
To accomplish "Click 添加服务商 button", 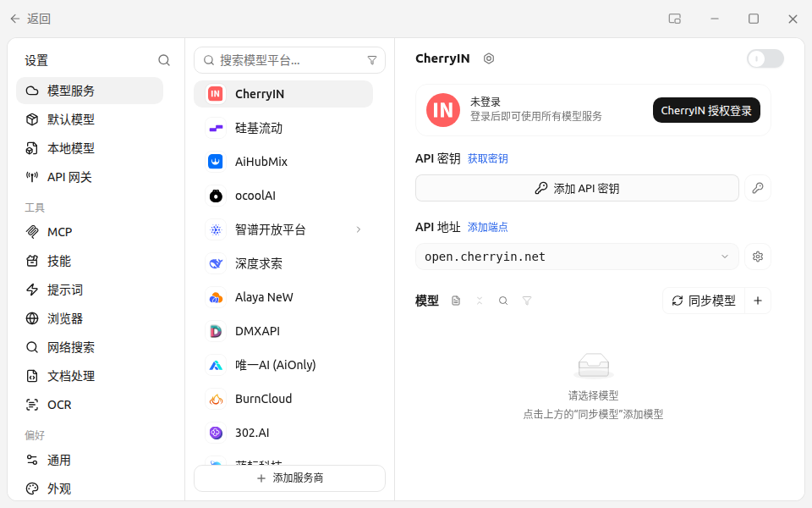I will (289, 478).
